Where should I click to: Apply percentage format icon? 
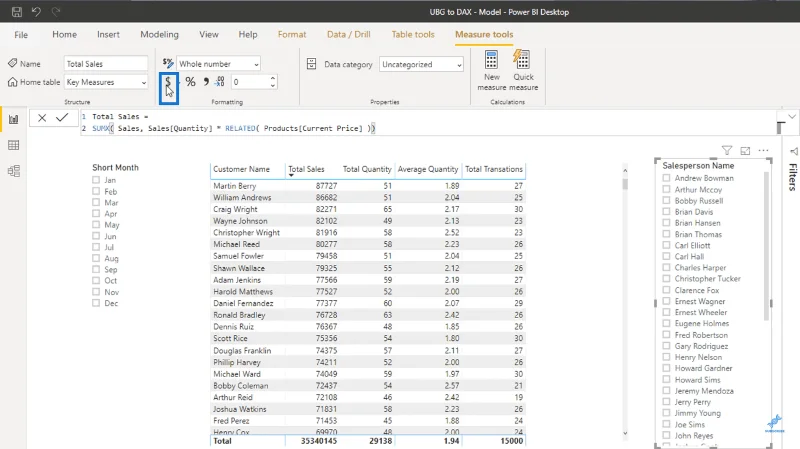[190, 82]
